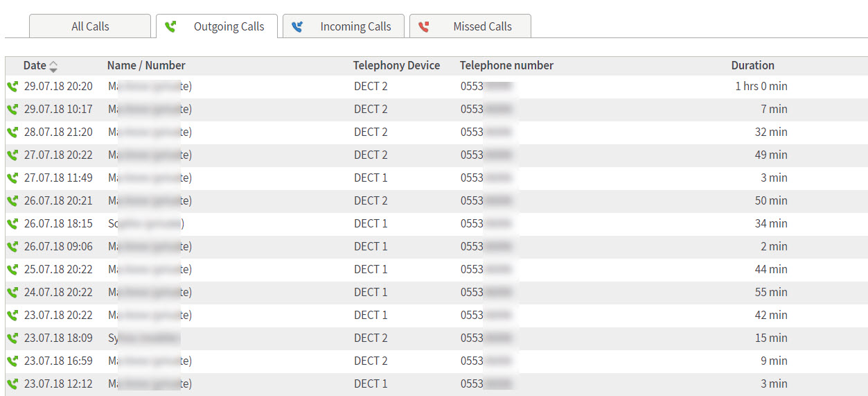Toggle sort arrows beside Date header
868x396 pixels.
click(x=53, y=67)
